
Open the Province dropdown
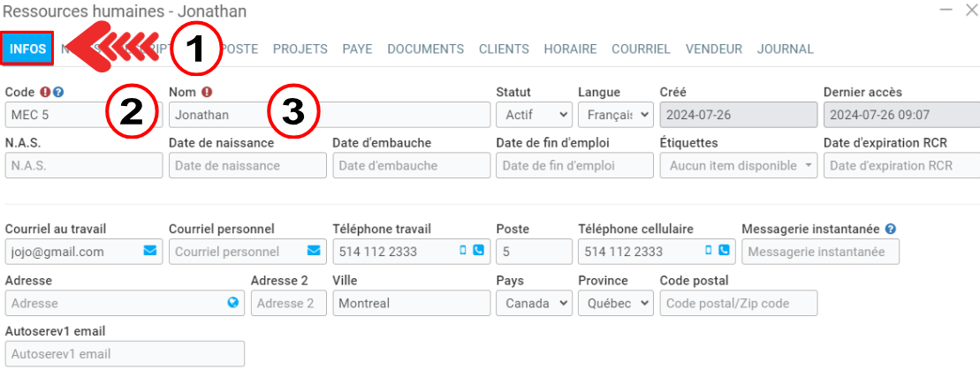tap(615, 303)
